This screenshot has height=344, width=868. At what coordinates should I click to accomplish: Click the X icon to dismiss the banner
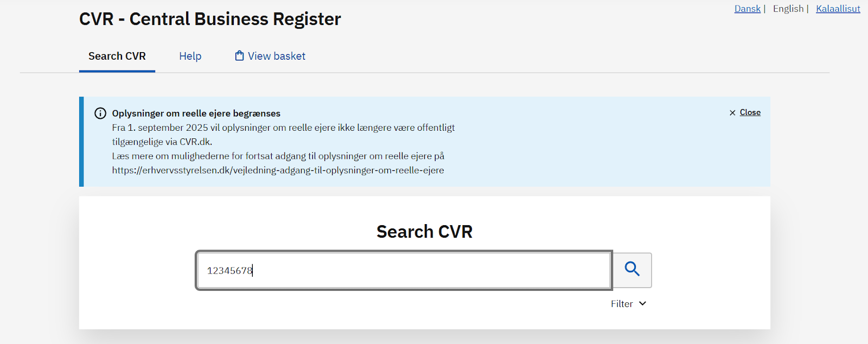[731, 112]
